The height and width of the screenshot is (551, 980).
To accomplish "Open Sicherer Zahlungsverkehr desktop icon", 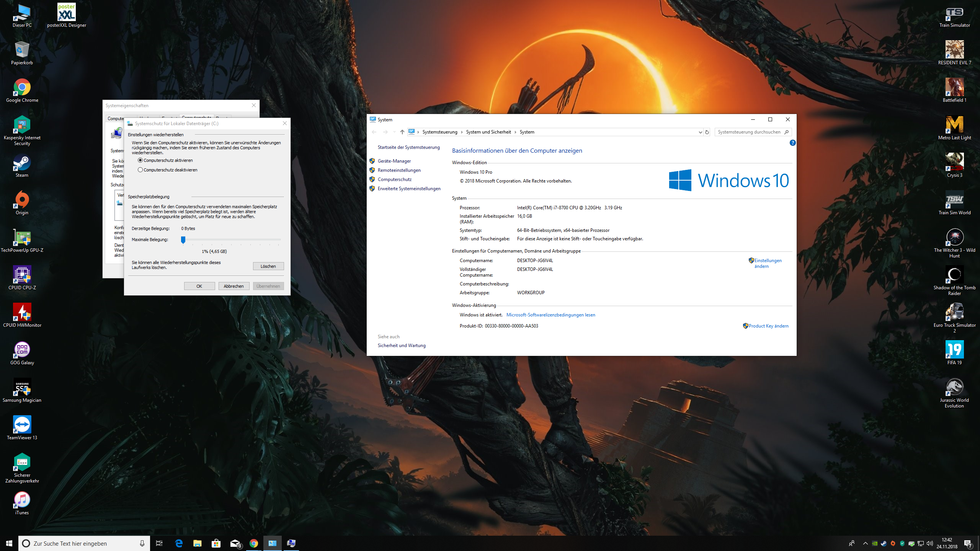I will coord(22,468).
